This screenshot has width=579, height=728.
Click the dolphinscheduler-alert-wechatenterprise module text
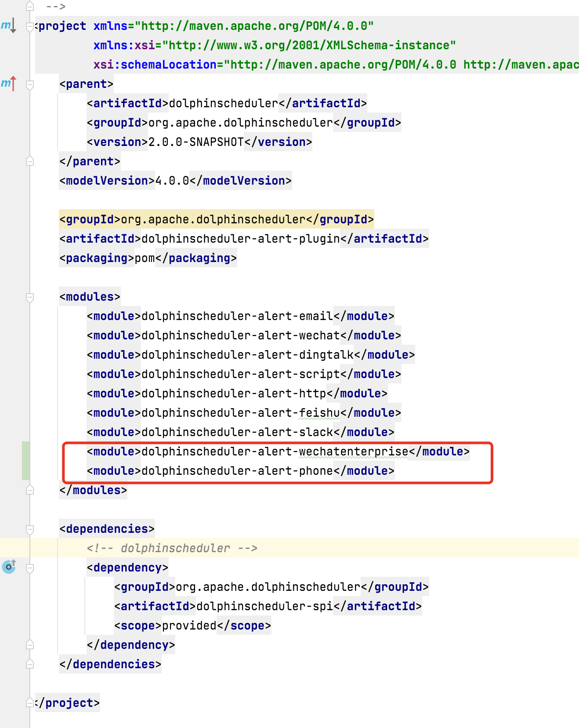275,451
